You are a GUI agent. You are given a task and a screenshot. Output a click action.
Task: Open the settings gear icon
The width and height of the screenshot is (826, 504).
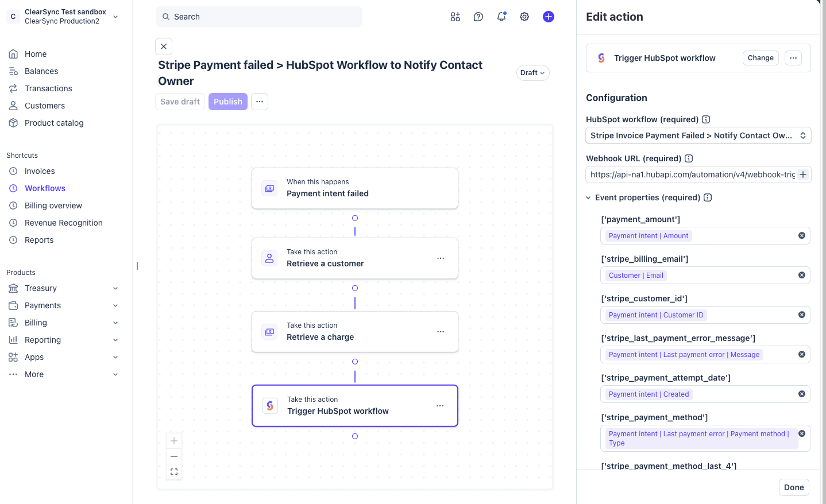[524, 17]
